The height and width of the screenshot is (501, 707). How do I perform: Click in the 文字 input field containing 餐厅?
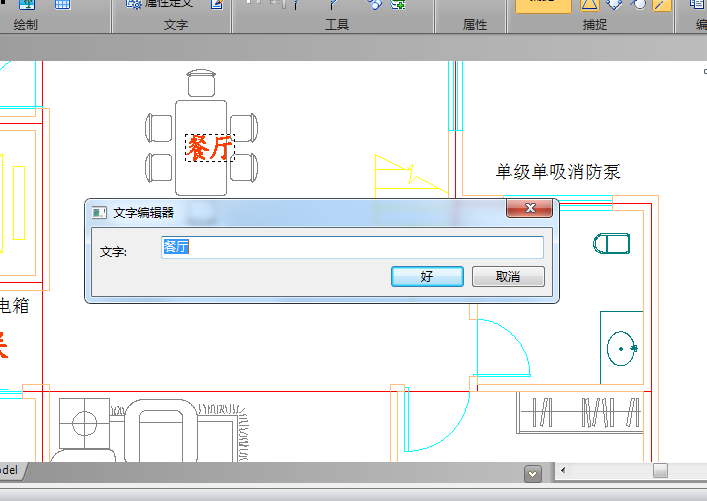click(x=352, y=247)
